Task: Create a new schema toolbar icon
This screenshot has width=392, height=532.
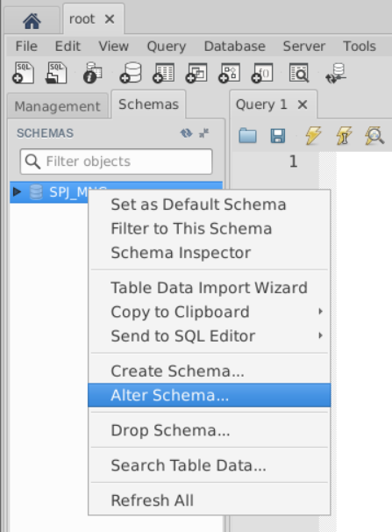Action: click(x=131, y=73)
